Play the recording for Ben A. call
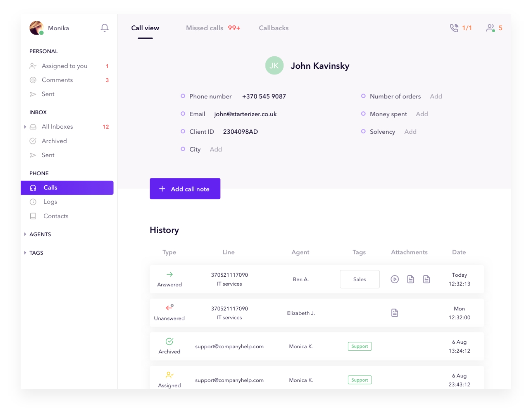Image resolution: width=532 pixels, height=417 pixels. (394, 279)
